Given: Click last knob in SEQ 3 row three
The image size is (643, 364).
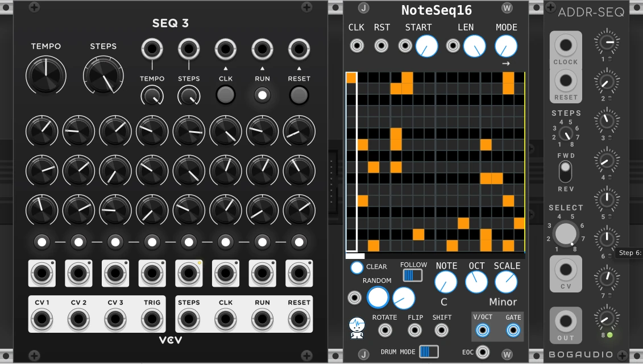Looking at the screenshot, I should coord(299,210).
